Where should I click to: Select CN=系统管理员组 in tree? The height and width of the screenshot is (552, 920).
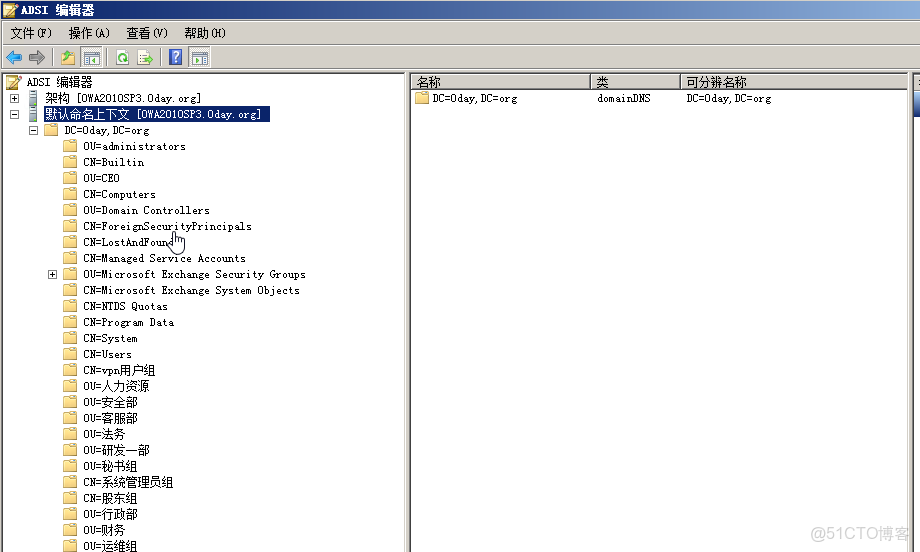click(x=128, y=482)
